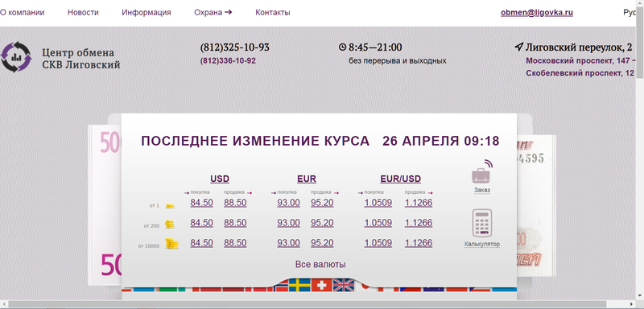
Task: Click EUR/USD sell rate 1.1266 in от 10000 row
Action: pyautogui.click(x=419, y=243)
